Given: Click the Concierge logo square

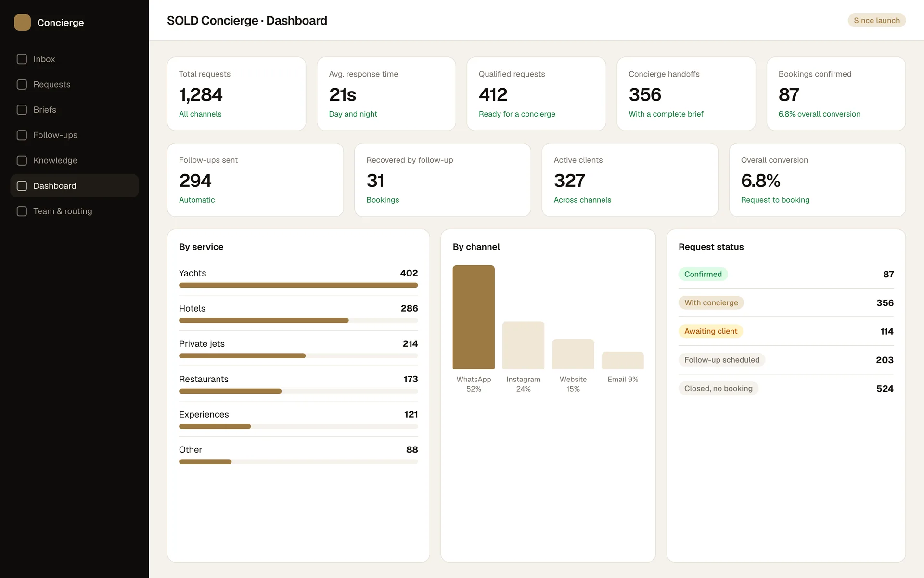Looking at the screenshot, I should pyautogui.click(x=22, y=22).
